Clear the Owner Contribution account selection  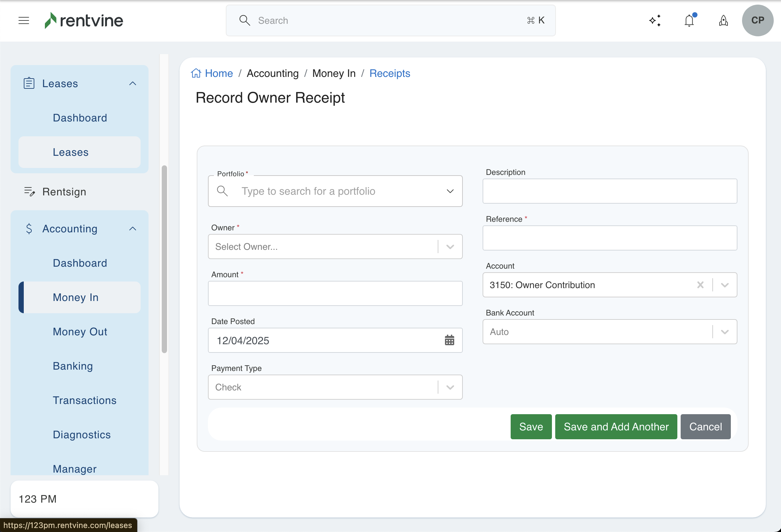tap(700, 285)
